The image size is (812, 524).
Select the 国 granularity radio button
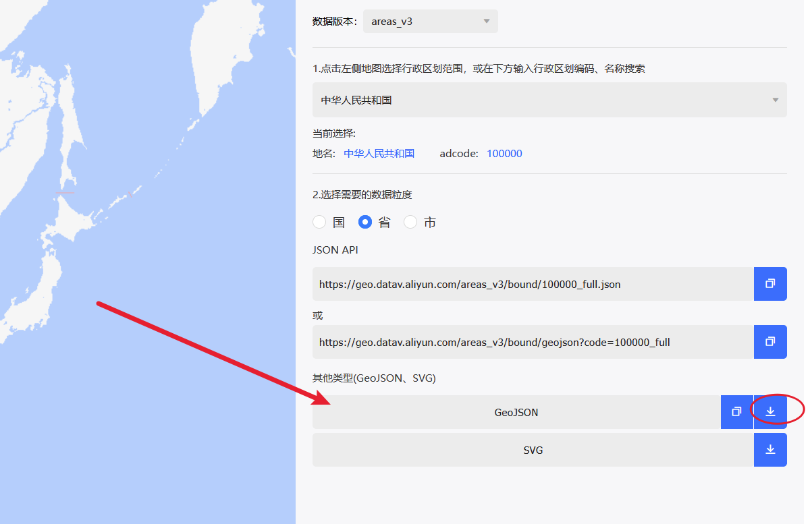319,222
